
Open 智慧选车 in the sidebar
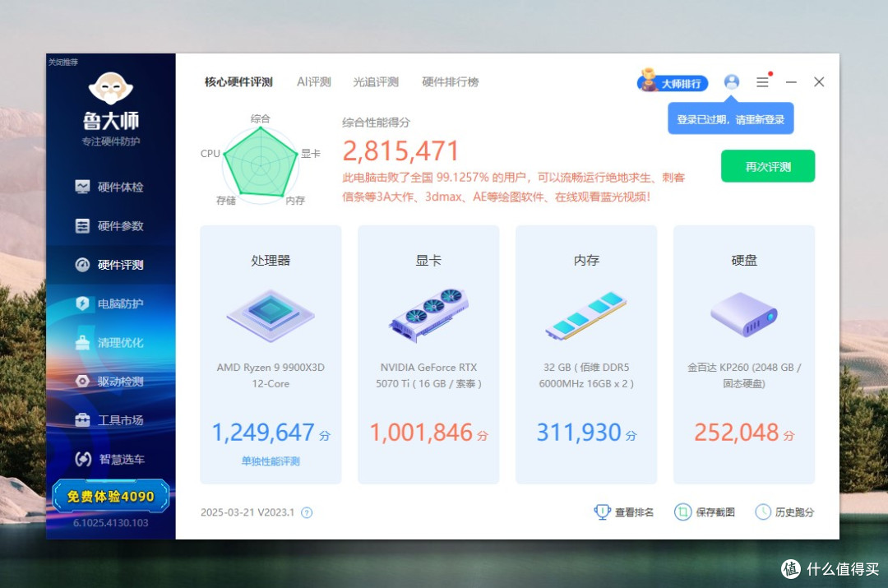point(110,459)
